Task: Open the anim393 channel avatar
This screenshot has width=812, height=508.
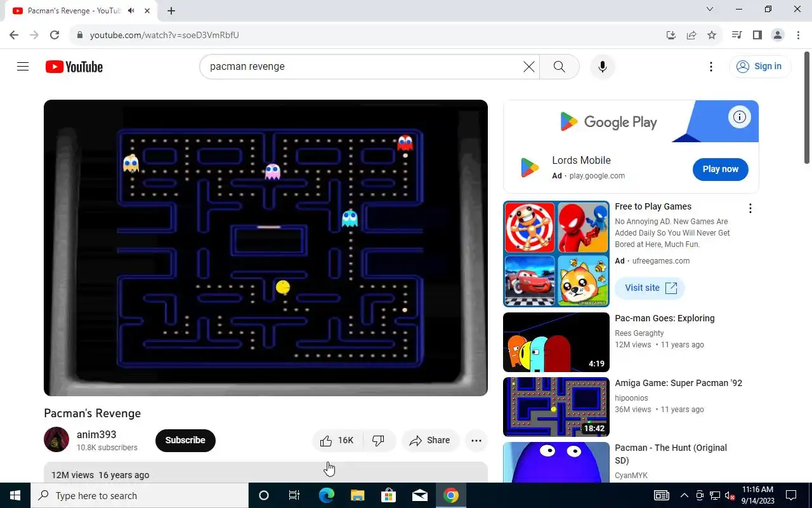Action: click(56, 439)
